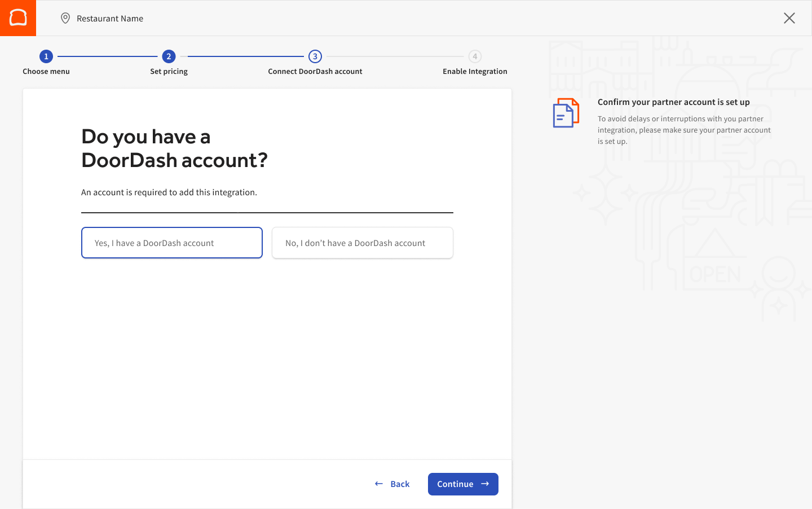Image resolution: width=812 pixels, height=509 pixels.
Task: Click the progress bar between steps 2 and 3
Action: (x=242, y=56)
